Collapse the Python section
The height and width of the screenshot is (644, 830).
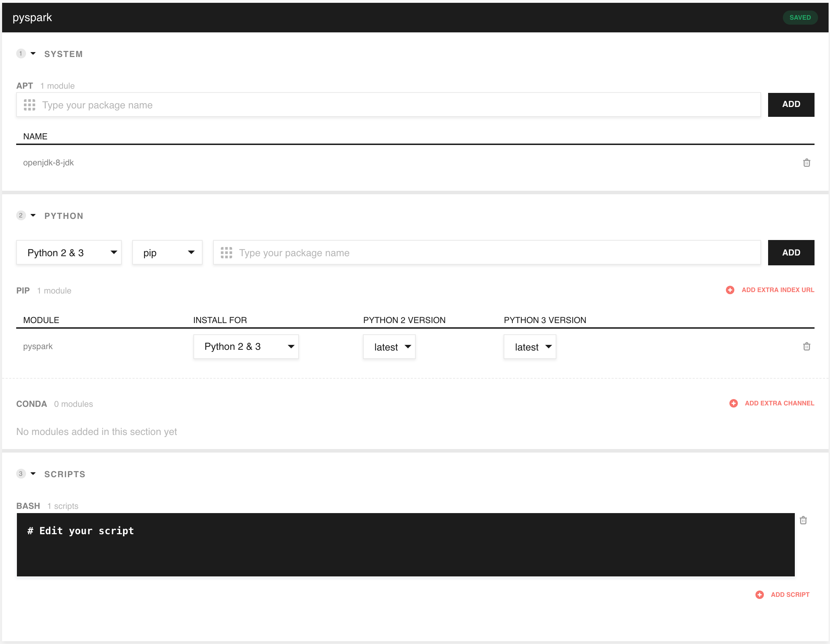(x=33, y=216)
